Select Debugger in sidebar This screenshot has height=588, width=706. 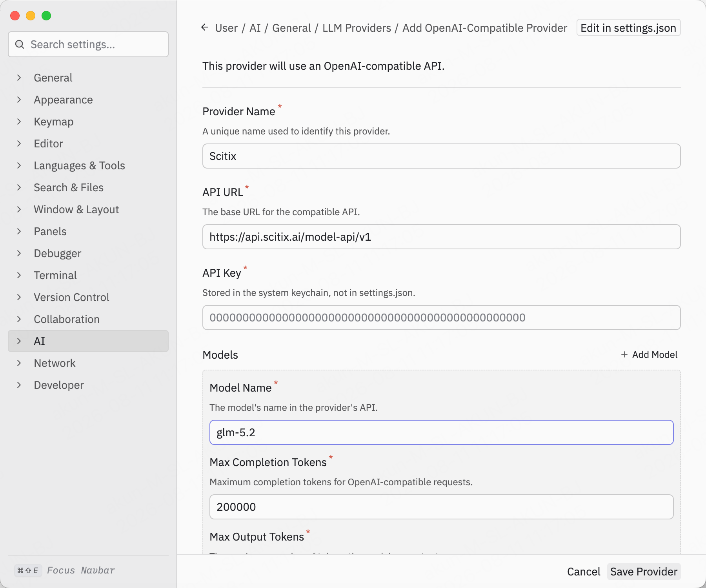point(88,253)
